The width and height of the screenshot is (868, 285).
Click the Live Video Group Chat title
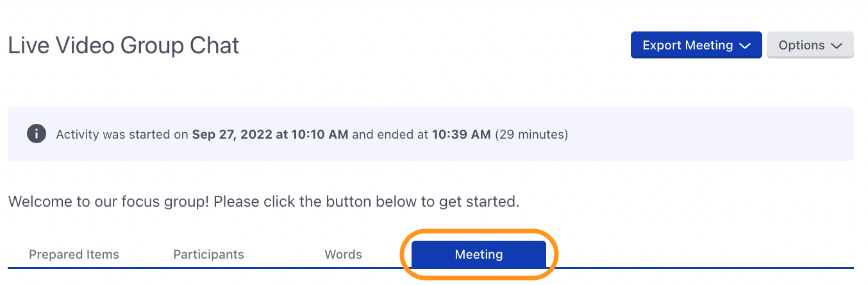tap(124, 46)
